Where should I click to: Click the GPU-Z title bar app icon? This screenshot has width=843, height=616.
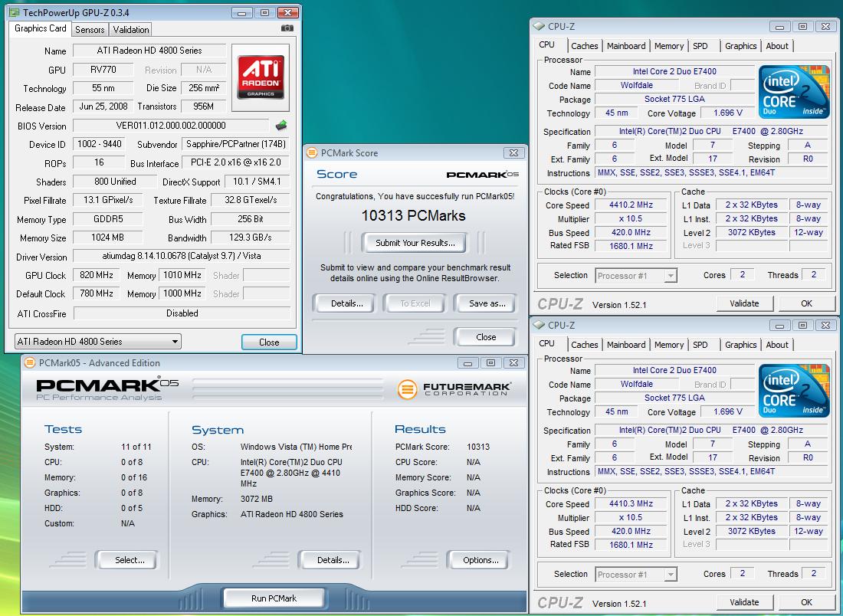click(15, 12)
